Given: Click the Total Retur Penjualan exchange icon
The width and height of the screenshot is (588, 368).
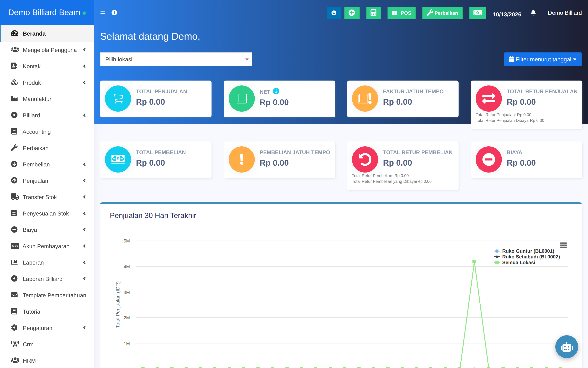Looking at the screenshot, I should point(489,99).
